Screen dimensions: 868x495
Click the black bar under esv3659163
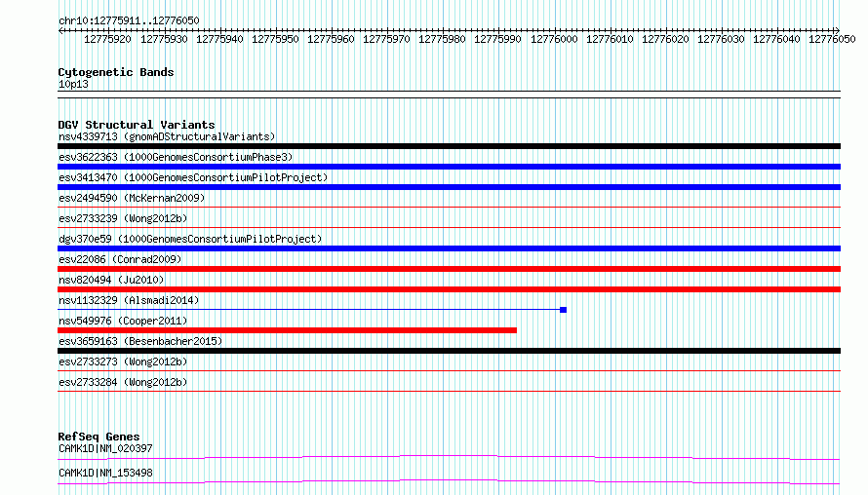tap(449, 351)
